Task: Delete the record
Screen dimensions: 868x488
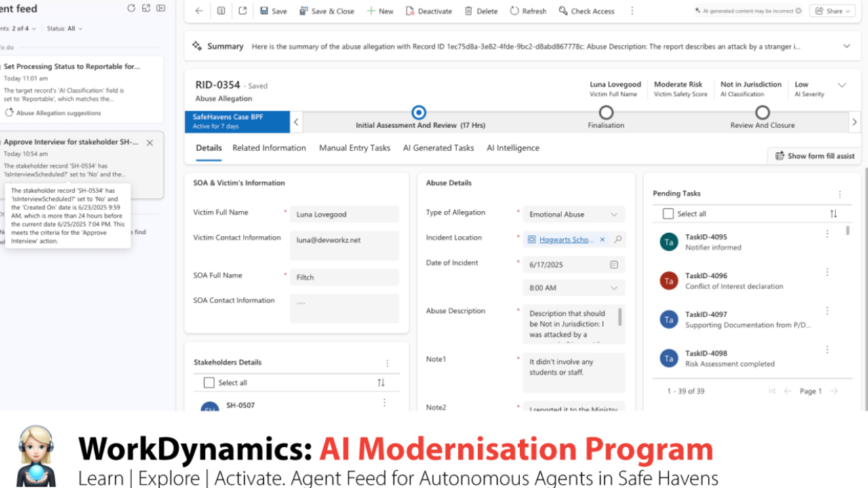Action: coord(481,11)
